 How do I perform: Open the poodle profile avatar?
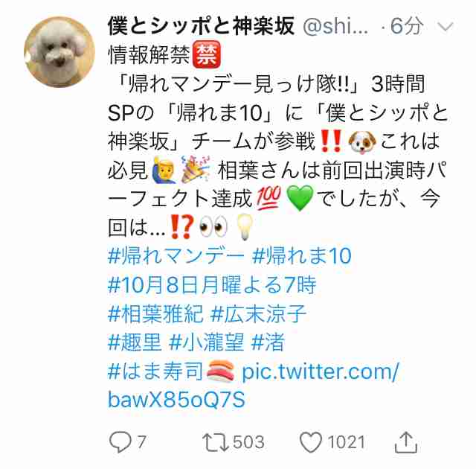click(x=59, y=52)
